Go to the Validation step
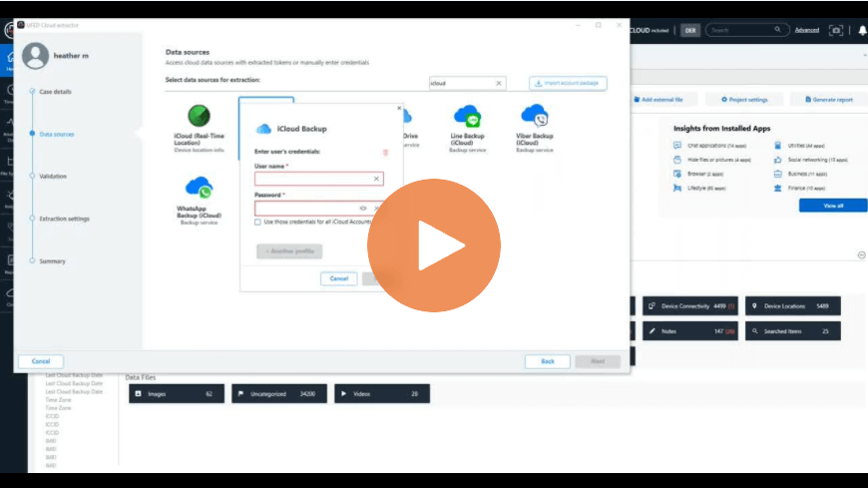 [53, 177]
